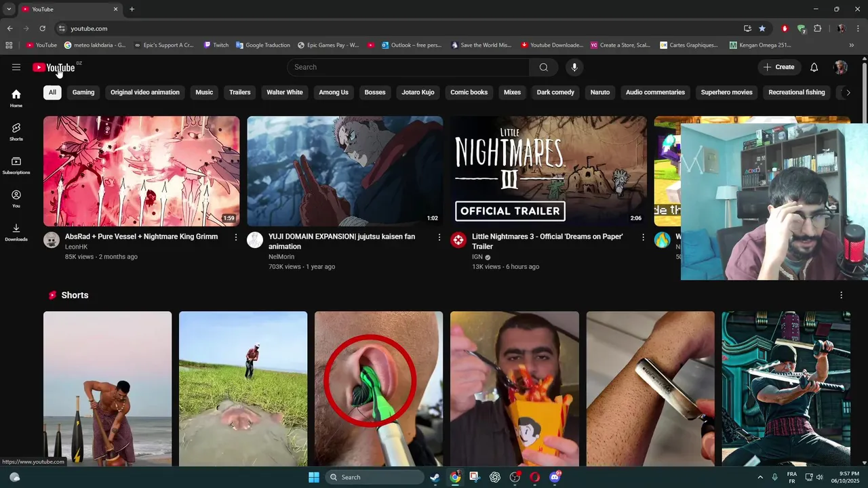Screen dimensions: 868x488
Task: Start voice search with the microphone
Action: coord(574,67)
